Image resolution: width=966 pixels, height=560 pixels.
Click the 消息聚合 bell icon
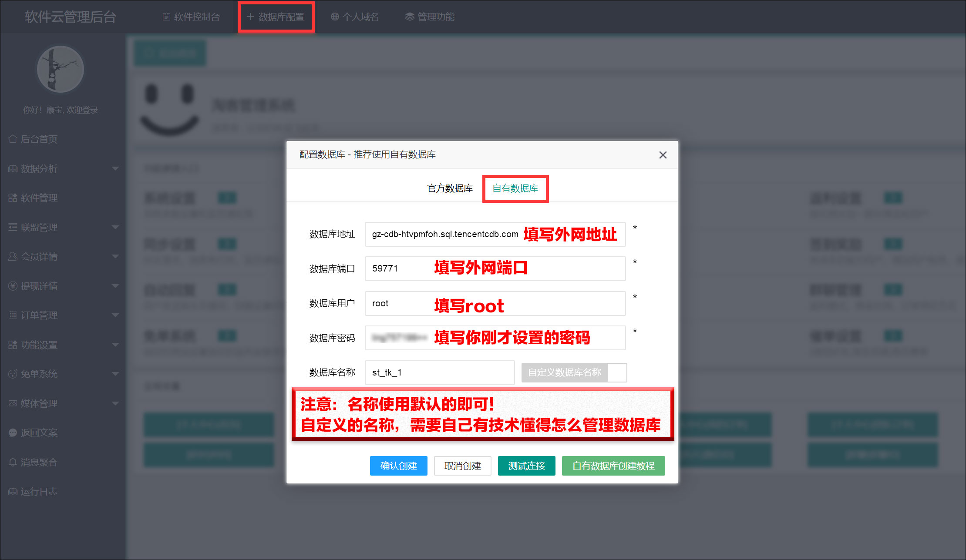coord(13,463)
